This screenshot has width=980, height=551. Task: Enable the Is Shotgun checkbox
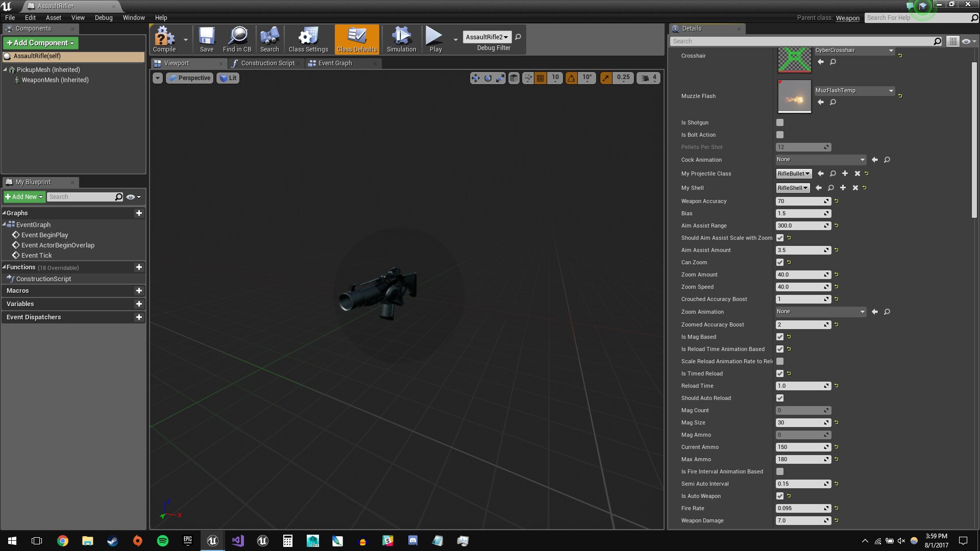pyautogui.click(x=779, y=122)
